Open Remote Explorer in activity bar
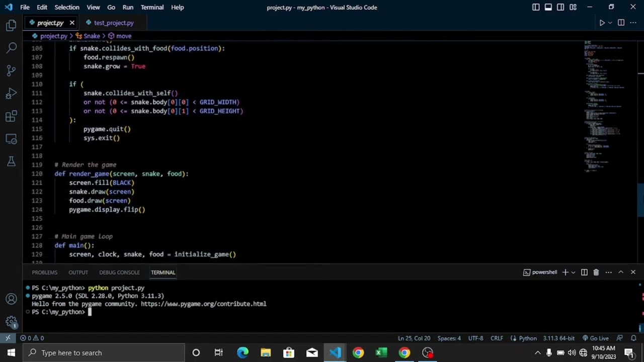This screenshot has height=362, width=644. pyautogui.click(x=11, y=139)
